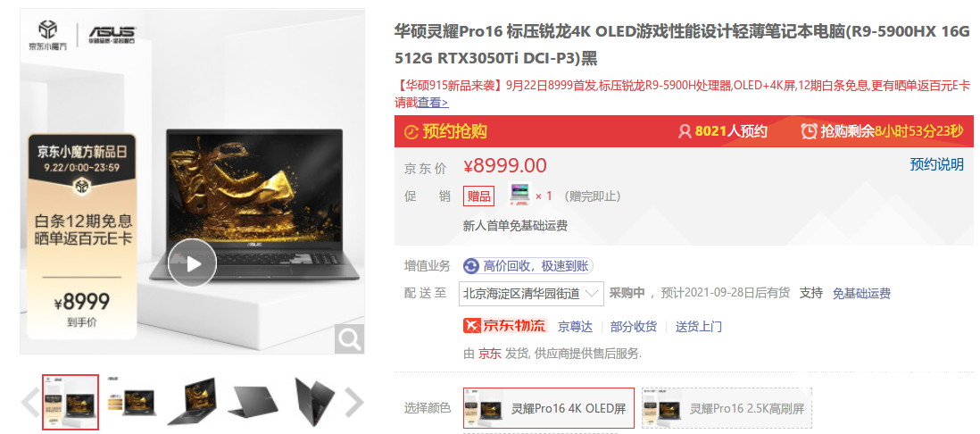Click the 送货上门 delivery option
The width and height of the screenshot is (980, 434).
[699, 327]
